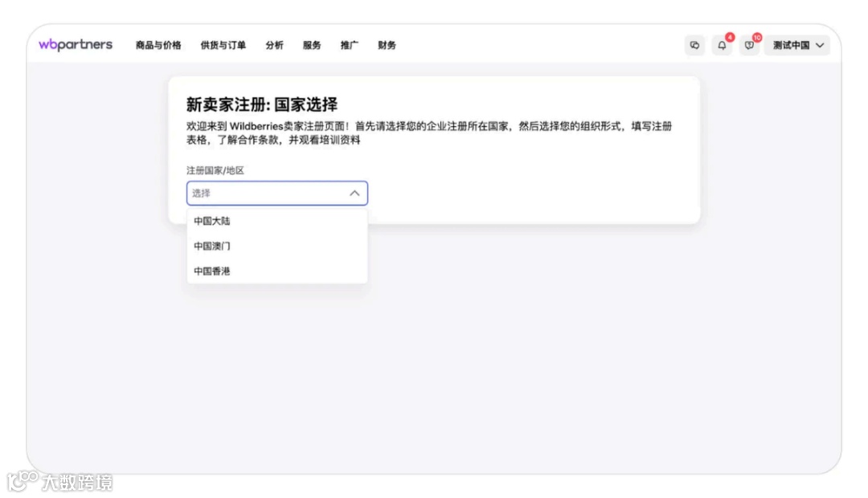Select 中国香港 from the list

pyautogui.click(x=276, y=271)
